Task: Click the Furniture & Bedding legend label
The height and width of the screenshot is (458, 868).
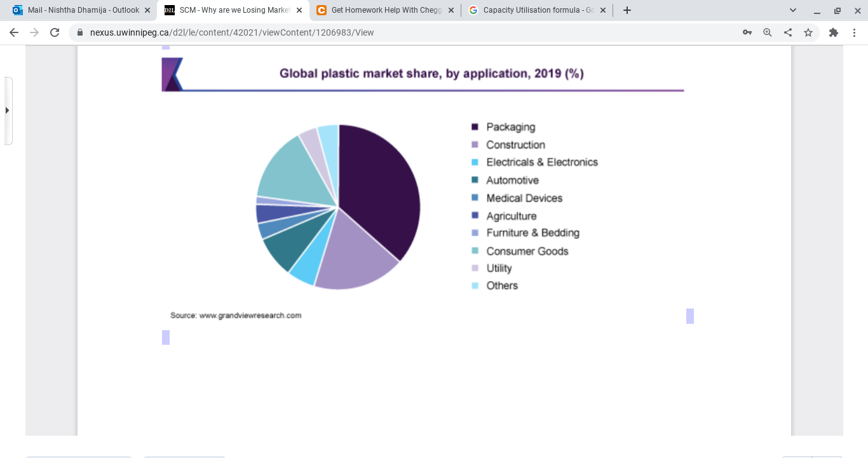Action: point(532,233)
